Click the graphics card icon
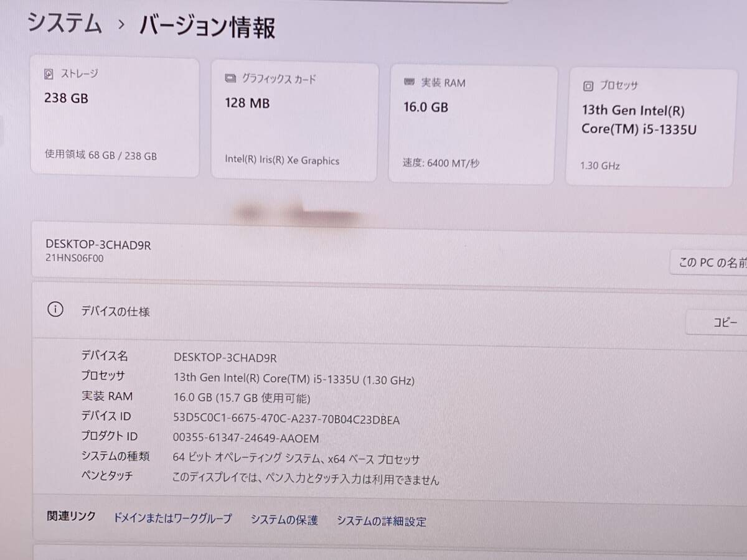This screenshot has height=560, width=747. [x=230, y=79]
